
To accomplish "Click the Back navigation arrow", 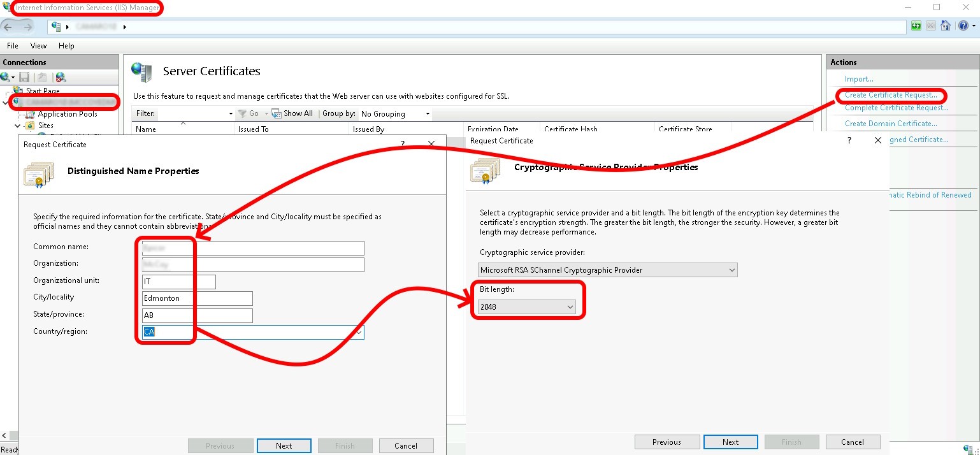I will tap(8, 28).
